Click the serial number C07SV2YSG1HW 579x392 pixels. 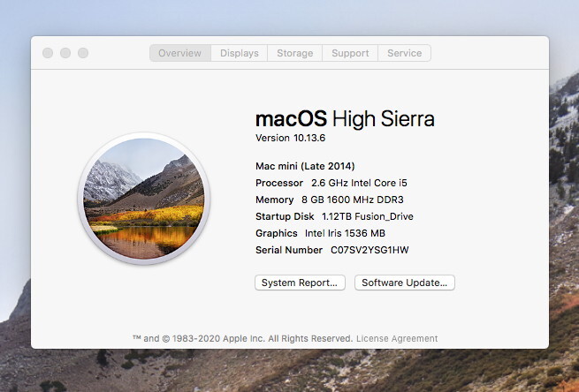point(369,250)
